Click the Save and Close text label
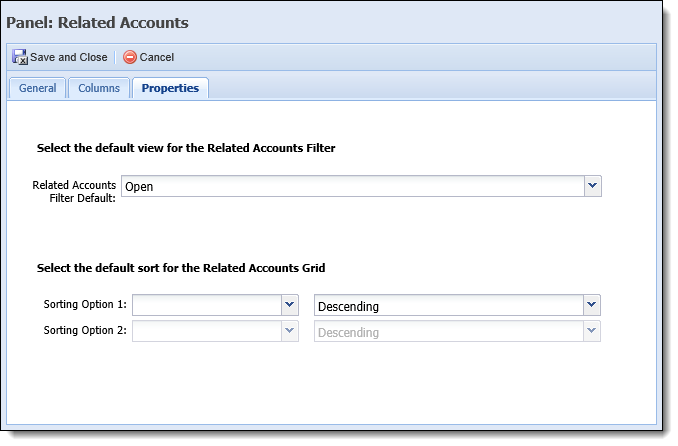Viewport: 678px width, 446px height. coord(69,57)
